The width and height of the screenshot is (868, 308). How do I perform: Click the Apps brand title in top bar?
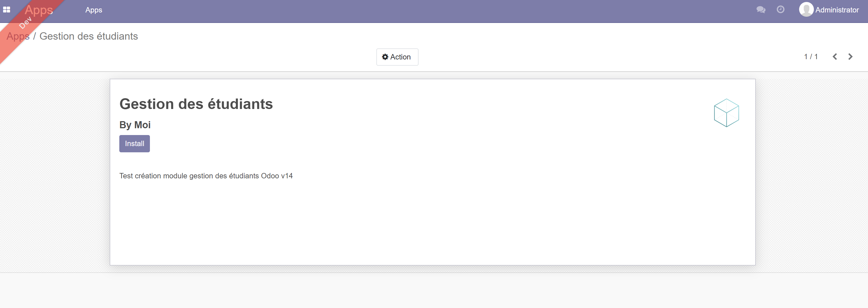pyautogui.click(x=39, y=10)
